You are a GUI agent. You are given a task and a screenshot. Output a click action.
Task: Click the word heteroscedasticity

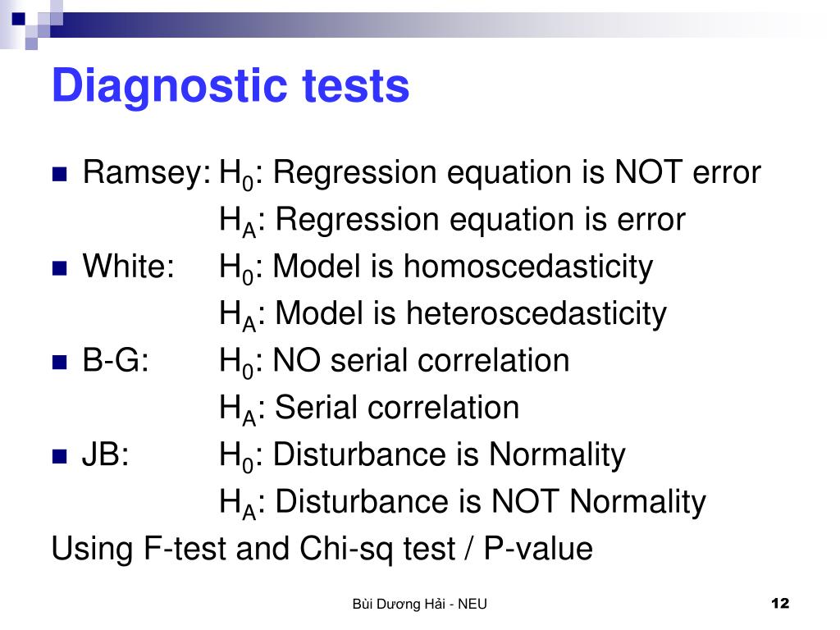tap(536, 314)
